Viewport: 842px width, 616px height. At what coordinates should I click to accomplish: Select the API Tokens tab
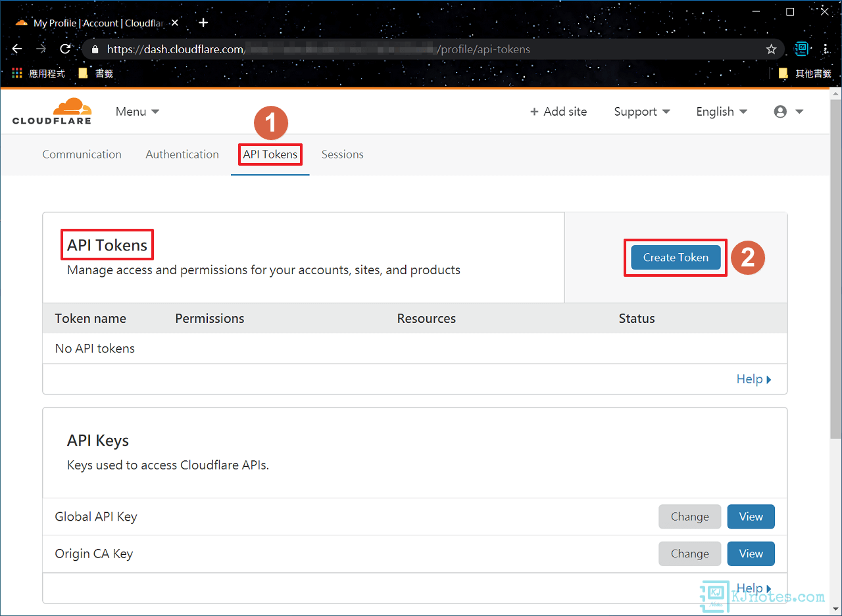tap(270, 154)
